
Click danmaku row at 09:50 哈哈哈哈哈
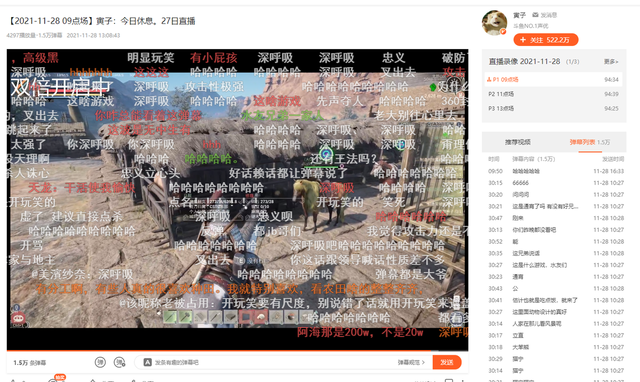(x=556, y=171)
